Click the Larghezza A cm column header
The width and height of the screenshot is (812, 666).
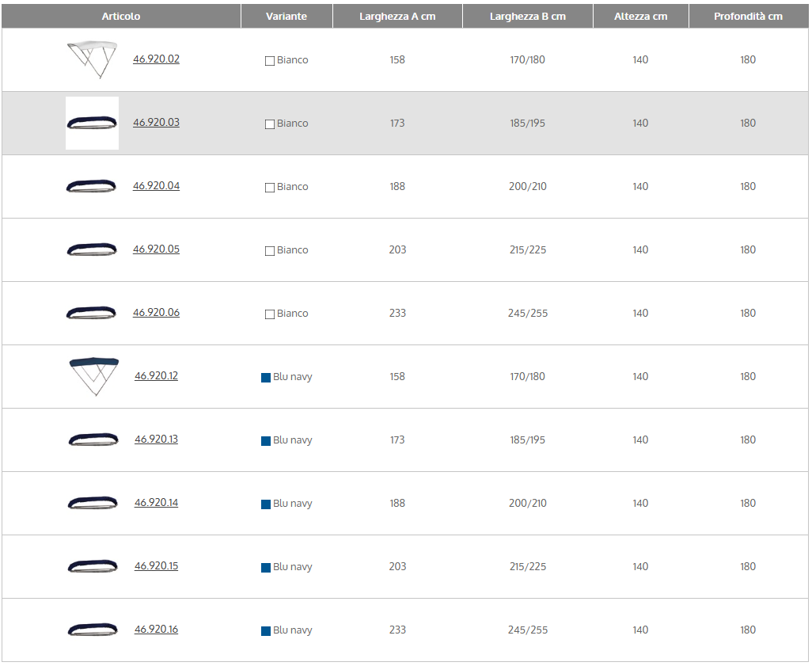click(x=397, y=17)
